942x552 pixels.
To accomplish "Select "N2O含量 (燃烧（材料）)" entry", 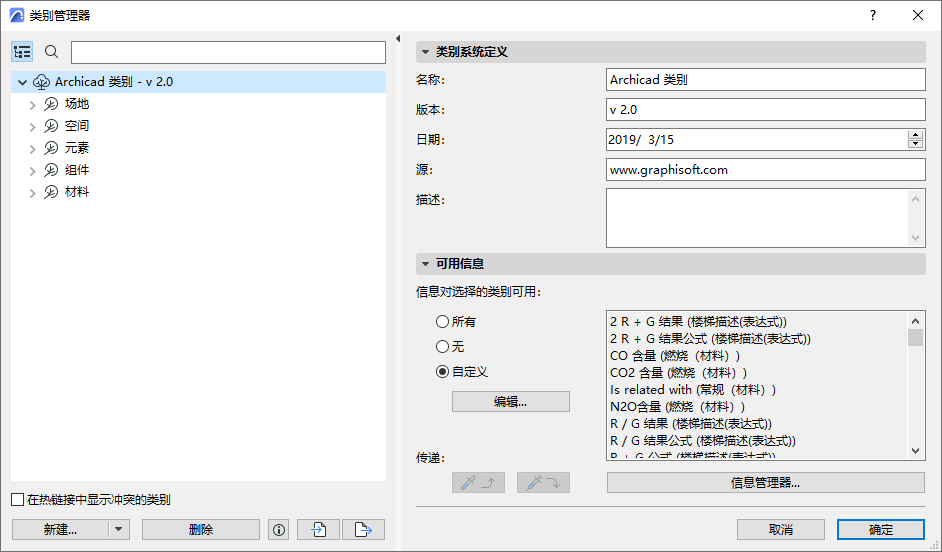I will click(x=678, y=407).
